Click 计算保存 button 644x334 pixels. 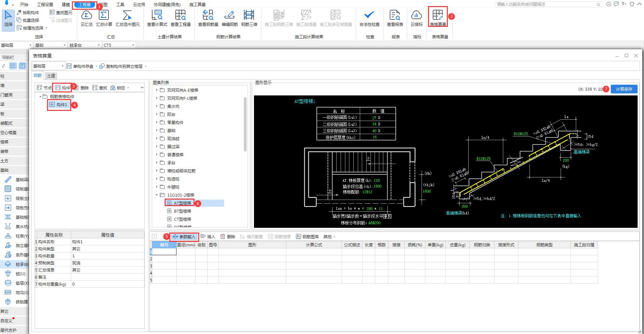coord(624,89)
